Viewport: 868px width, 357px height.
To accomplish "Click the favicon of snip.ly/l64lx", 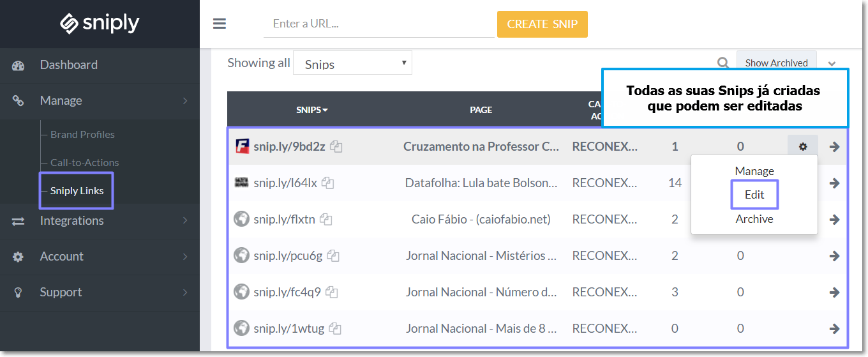I will (x=241, y=183).
